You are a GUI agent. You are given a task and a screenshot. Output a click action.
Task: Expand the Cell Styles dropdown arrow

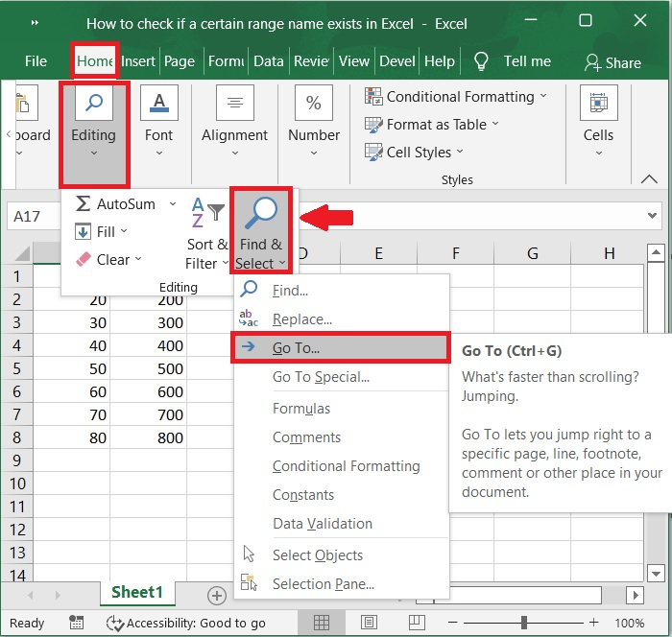click(x=460, y=151)
